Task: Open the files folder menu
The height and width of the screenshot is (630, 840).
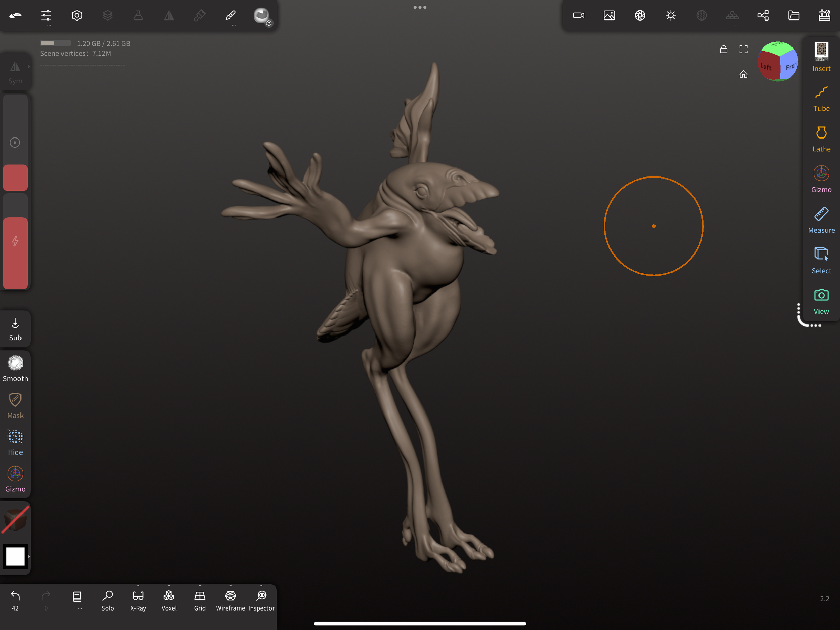Action: (x=794, y=15)
